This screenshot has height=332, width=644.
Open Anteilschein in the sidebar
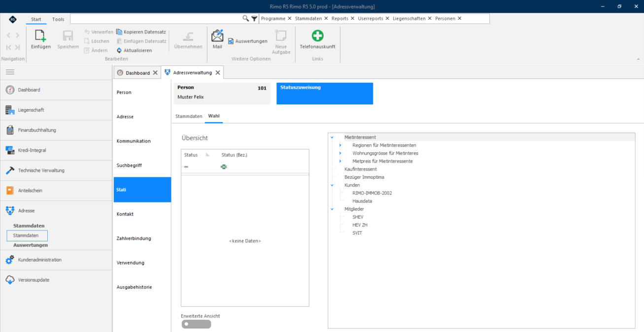56,191
